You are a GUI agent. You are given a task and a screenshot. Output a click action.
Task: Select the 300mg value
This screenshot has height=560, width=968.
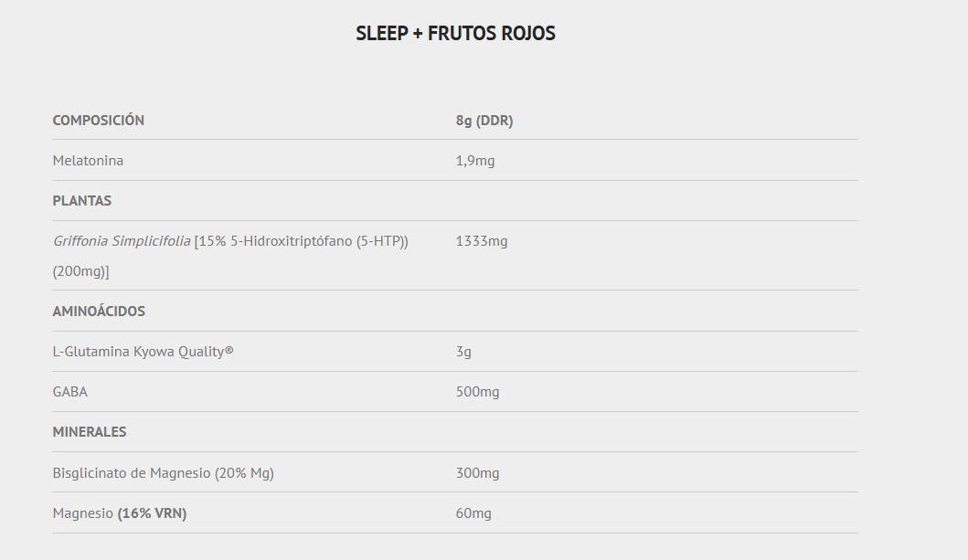click(477, 473)
